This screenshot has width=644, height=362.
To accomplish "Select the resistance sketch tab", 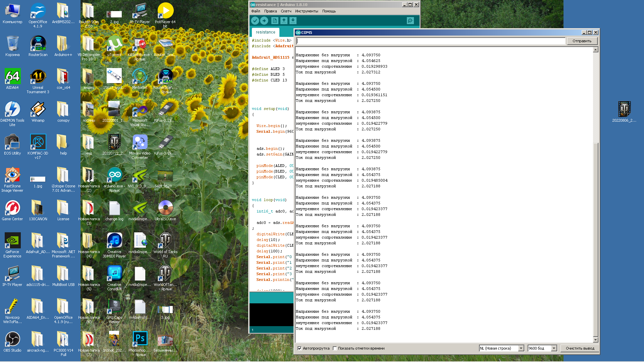I will [265, 32].
